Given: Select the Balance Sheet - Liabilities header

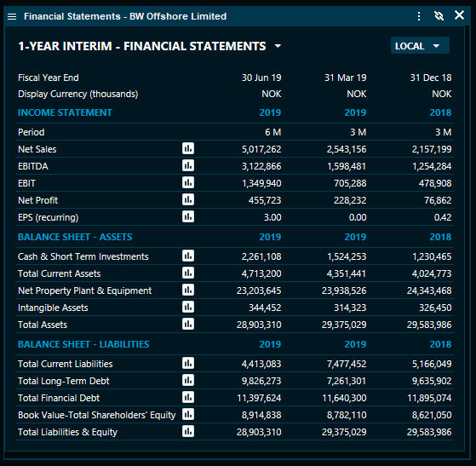Looking at the screenshot, I should click(83, 344).
